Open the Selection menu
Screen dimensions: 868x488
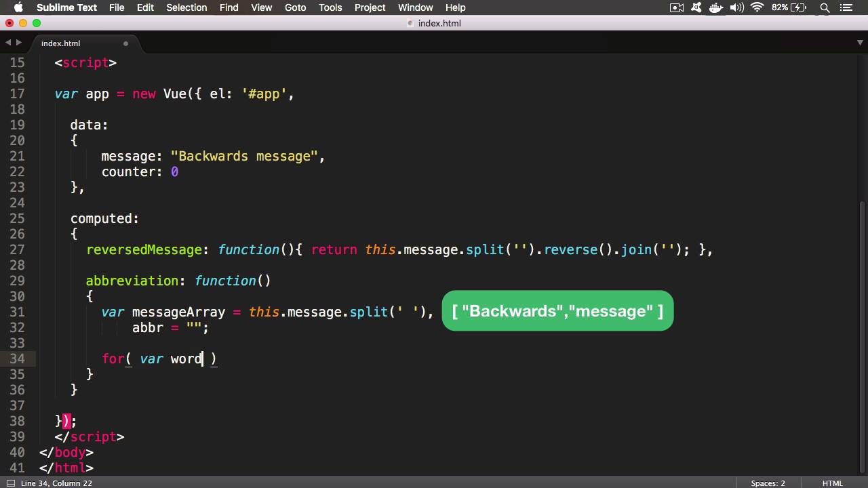tap(186, 7)
